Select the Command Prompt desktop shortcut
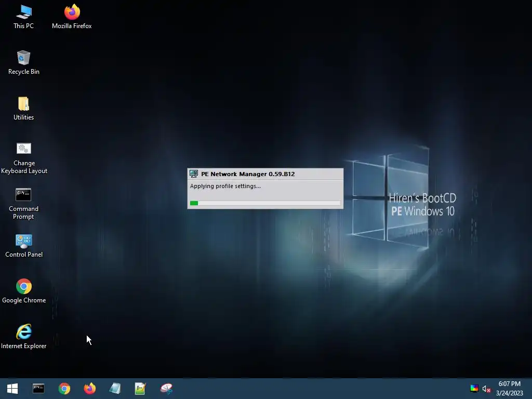This screenshot has height=399, width=532. pyautogui.click(x=23, y=204)
